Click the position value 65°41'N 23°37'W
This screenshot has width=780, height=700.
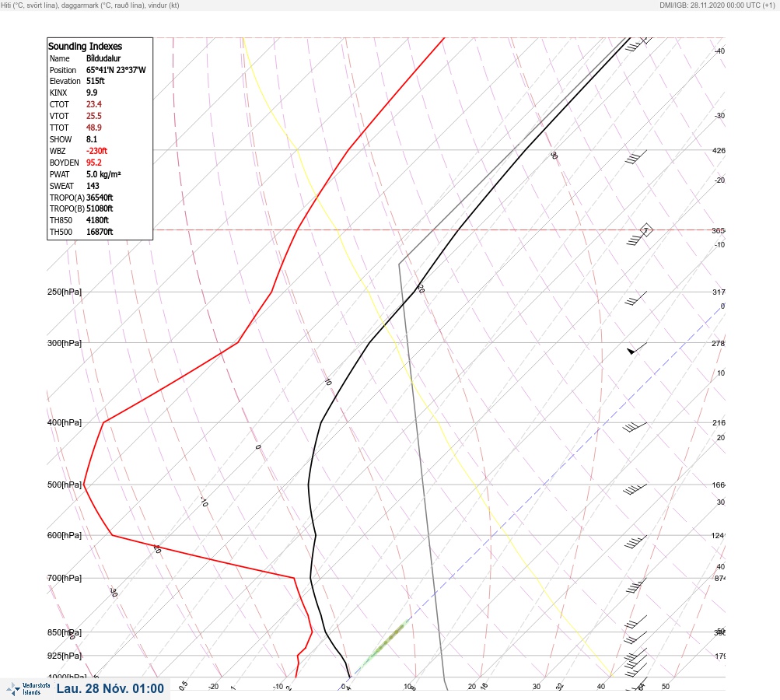coord(116,70)
